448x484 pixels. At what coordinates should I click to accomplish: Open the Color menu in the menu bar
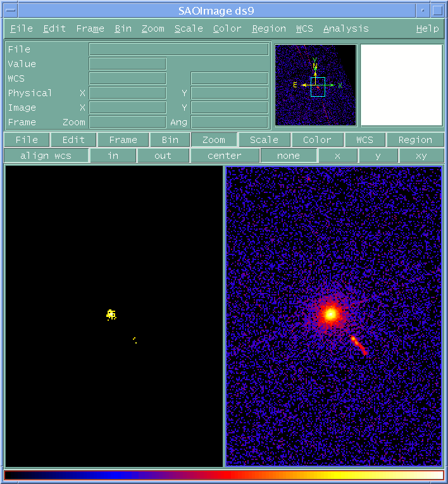pyautogui.click(x=227, y=28)
